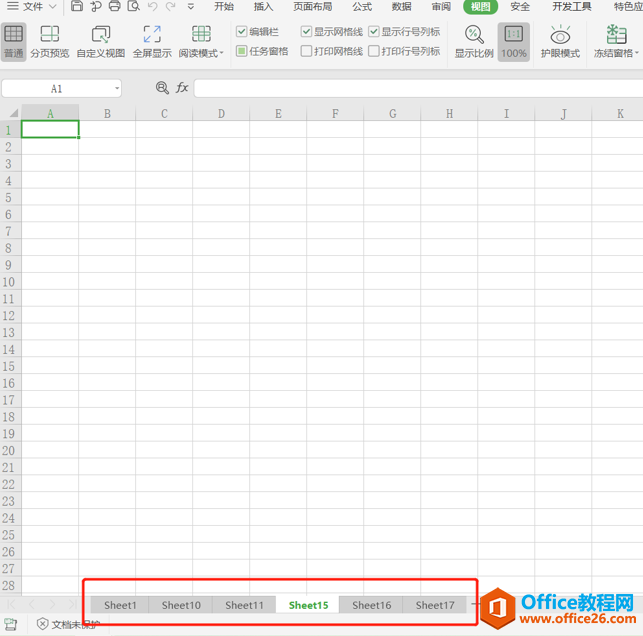The height and width of the screenshot is (636, 643).
Task: Open the 安全 ribbon tab
Action: coord(520,7)
